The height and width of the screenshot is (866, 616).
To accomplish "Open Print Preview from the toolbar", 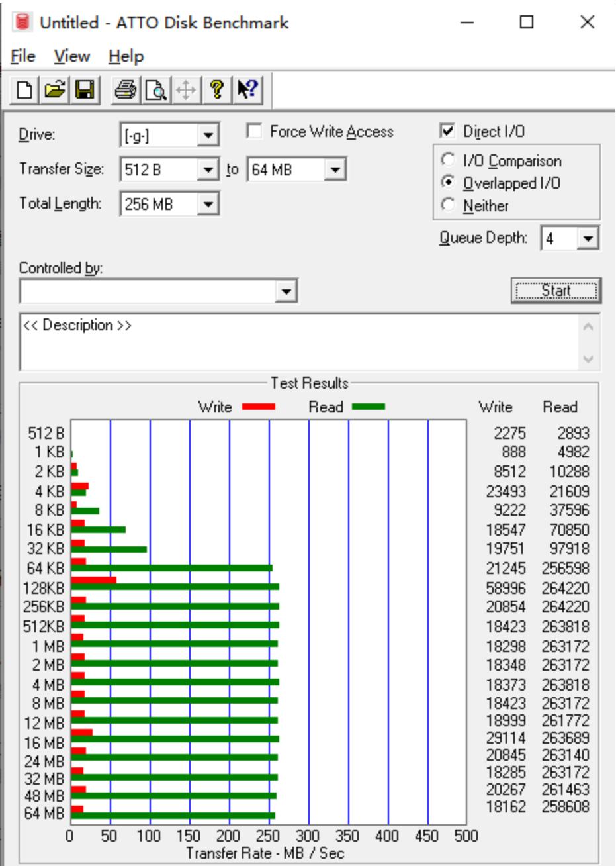I will pos(155,90).
